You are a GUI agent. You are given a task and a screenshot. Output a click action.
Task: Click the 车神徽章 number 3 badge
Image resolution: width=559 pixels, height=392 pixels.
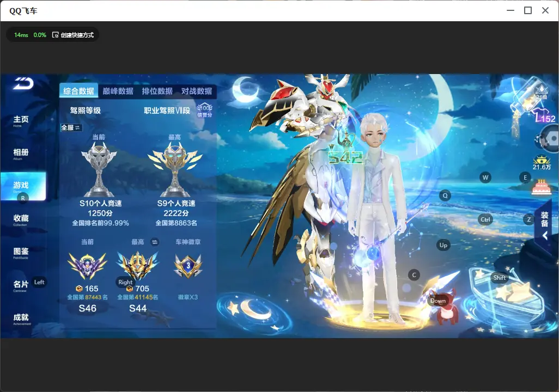(x=188, y=266)
